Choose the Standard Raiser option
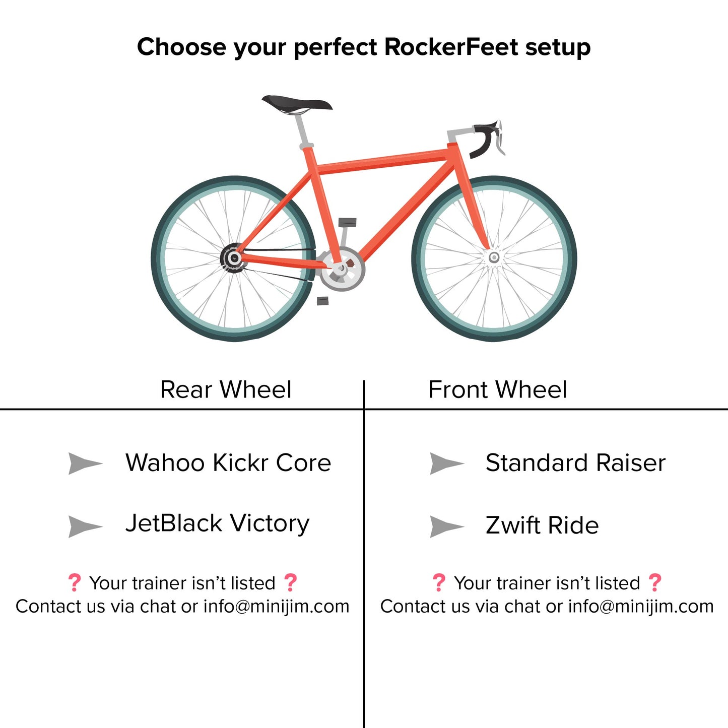The width and height of the screenshot is (728, 728). coord(575,462)
